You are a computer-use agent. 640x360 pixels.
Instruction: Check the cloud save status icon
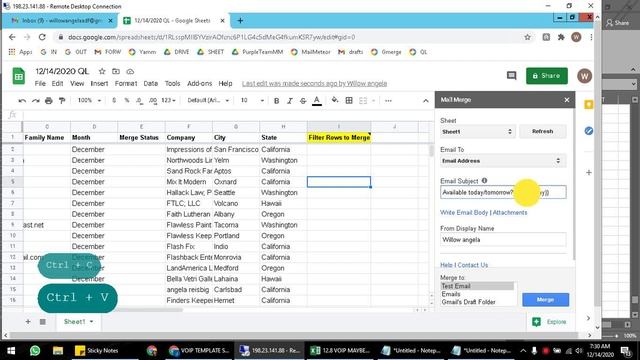(x=130, y=71)
